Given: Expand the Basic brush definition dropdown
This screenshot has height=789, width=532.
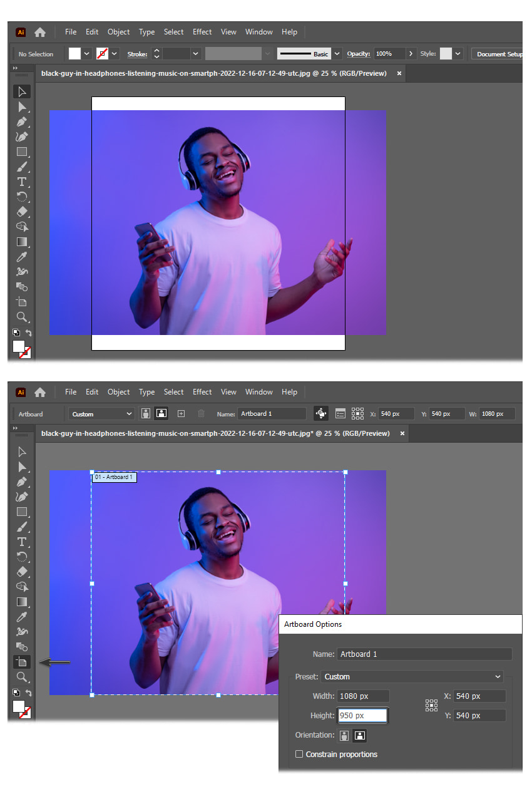Looking at the screenshot, I should (x=337, y=54).
